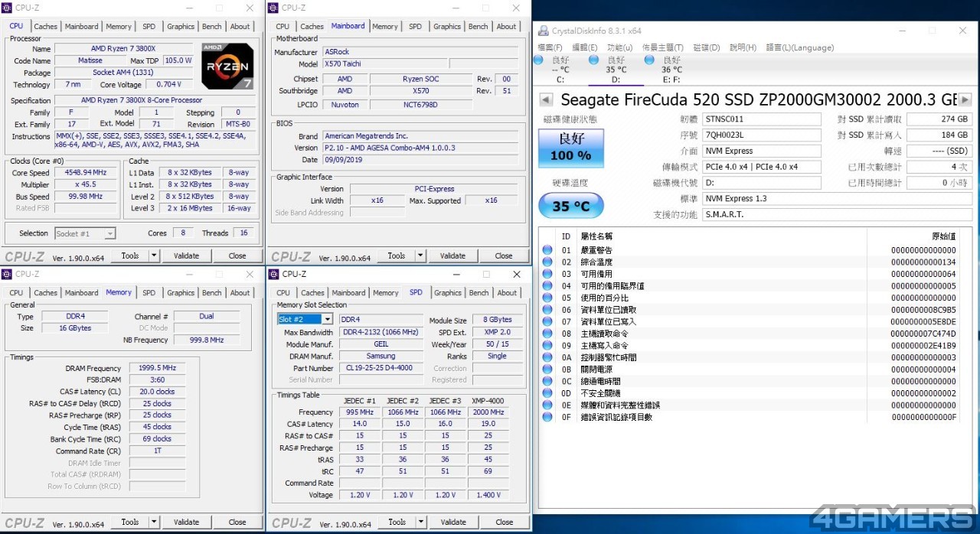
Task: Click firmware field STNSC011
Action: (762, 119)
